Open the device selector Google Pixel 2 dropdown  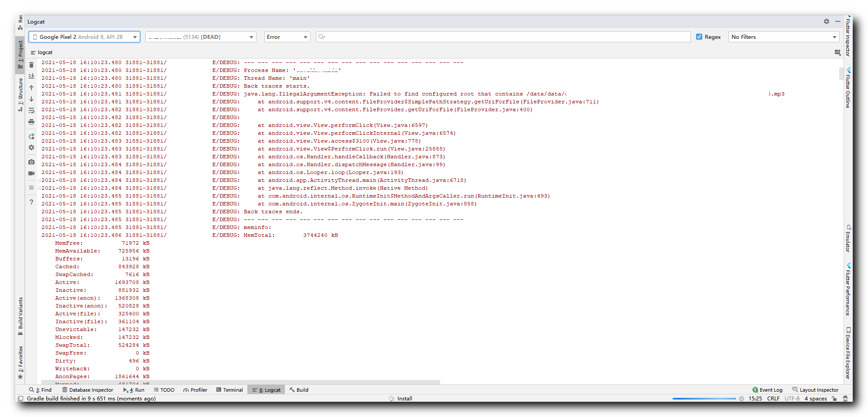click(85, 37)
